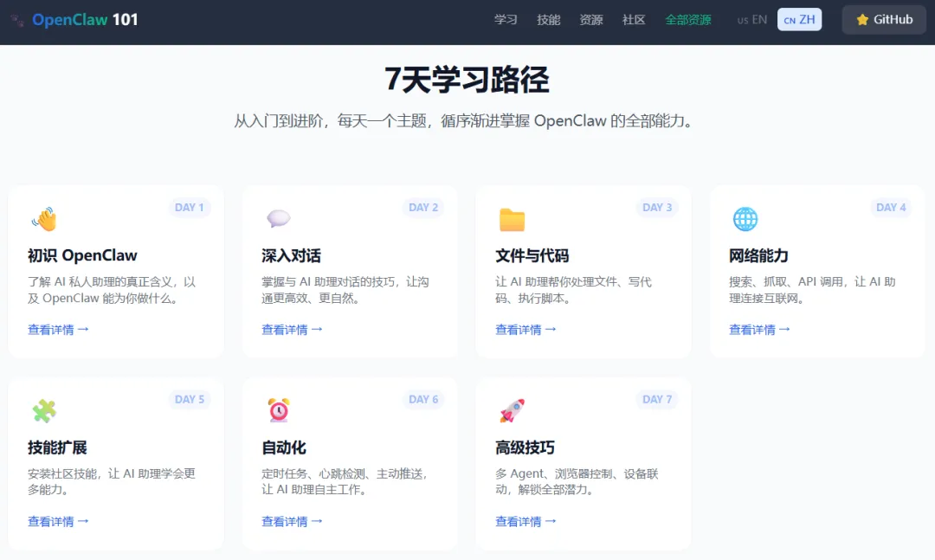Click description 搜索、抓取、API 调用
The height and width of the screenshot is (560, 935).
pyautogui.click(x=812, y=290)
